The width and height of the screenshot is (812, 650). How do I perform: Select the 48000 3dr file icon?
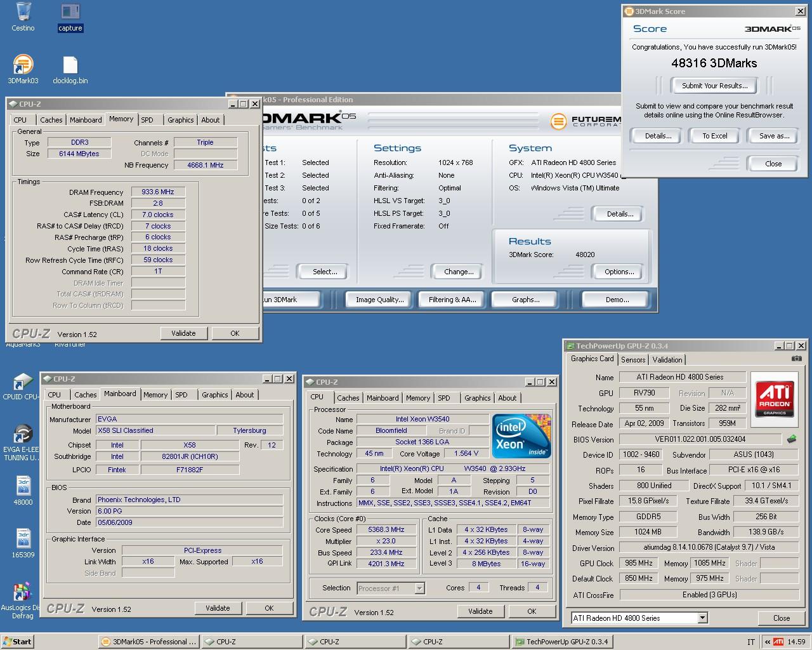pos(23,486)
